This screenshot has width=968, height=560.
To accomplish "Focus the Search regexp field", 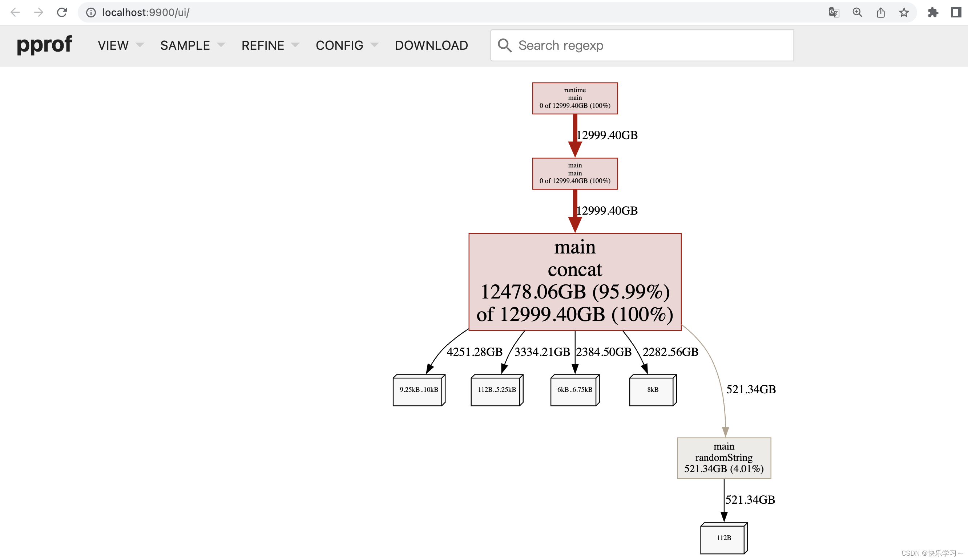I will click(x=642, y=45).
